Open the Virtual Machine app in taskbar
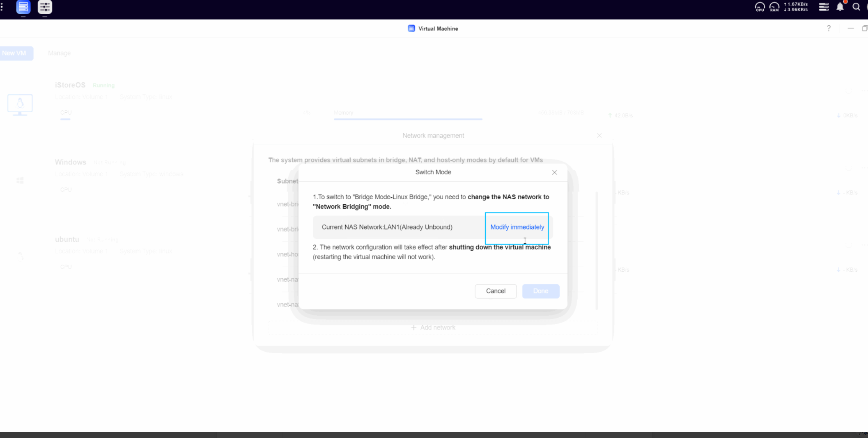 click(x=23, y=7)
